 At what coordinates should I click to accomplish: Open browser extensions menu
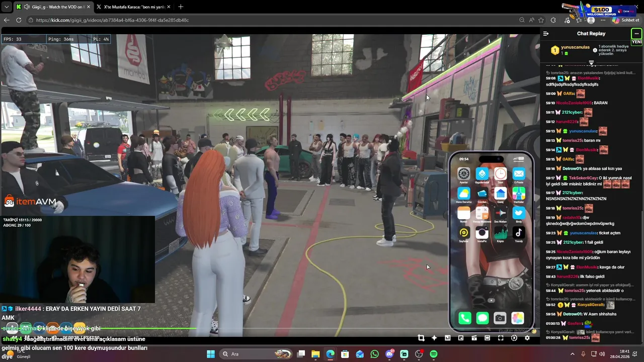point(553,20)
